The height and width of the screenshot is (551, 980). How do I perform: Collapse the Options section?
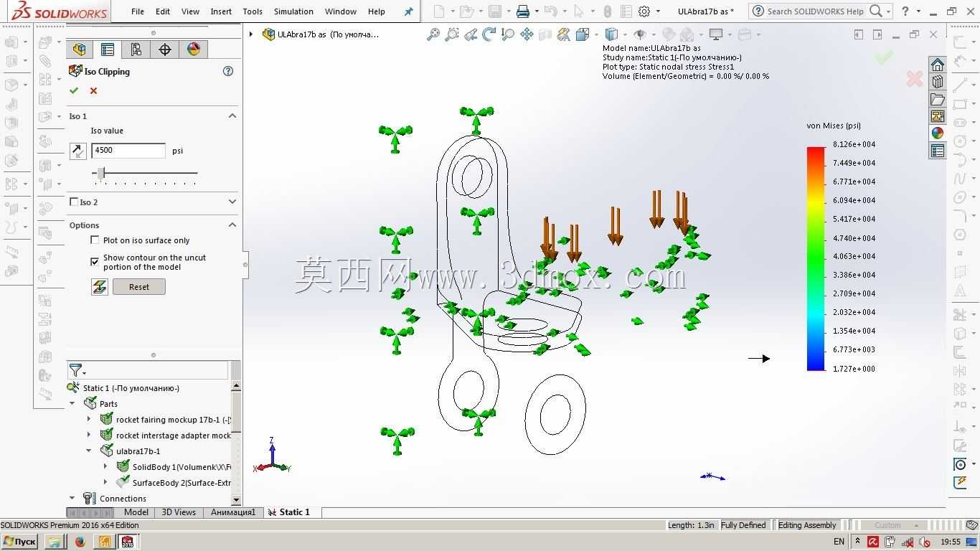[x=232, y=225]
